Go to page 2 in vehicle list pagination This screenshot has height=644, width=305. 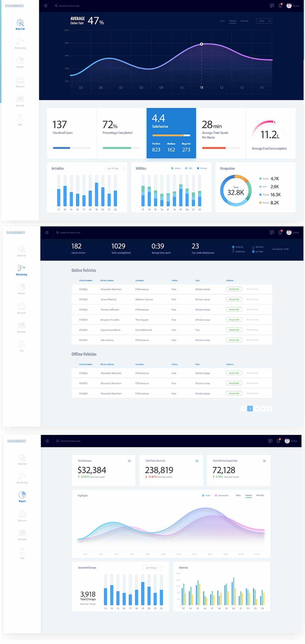[x=250, y=409]
